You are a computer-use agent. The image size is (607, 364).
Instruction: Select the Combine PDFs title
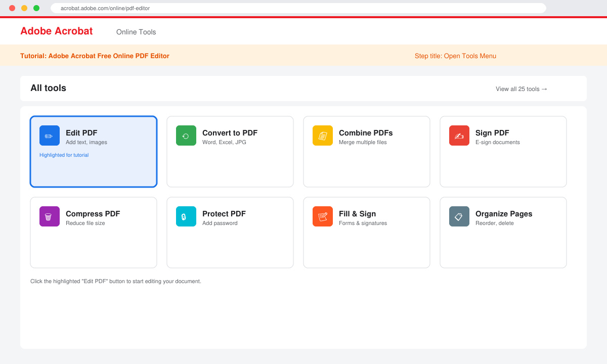tap(366, 133)
